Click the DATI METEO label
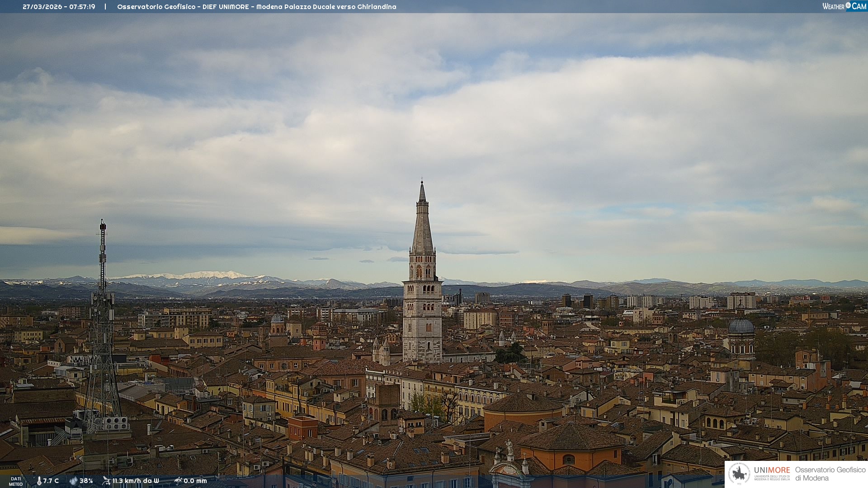The height and width of the screenshot is (488, 868). click(16, 481)
